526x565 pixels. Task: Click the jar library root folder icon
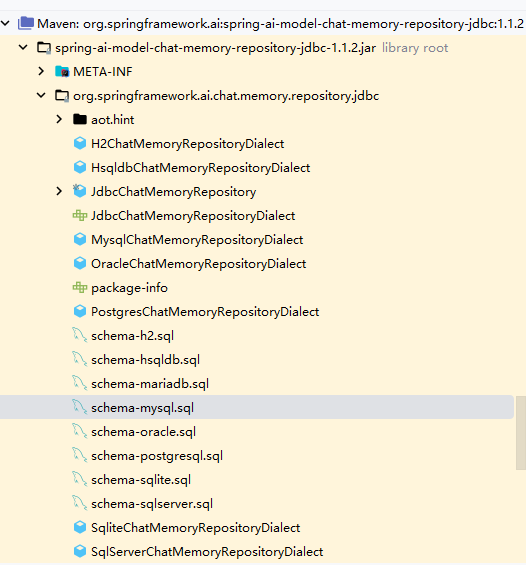[44, 48]
